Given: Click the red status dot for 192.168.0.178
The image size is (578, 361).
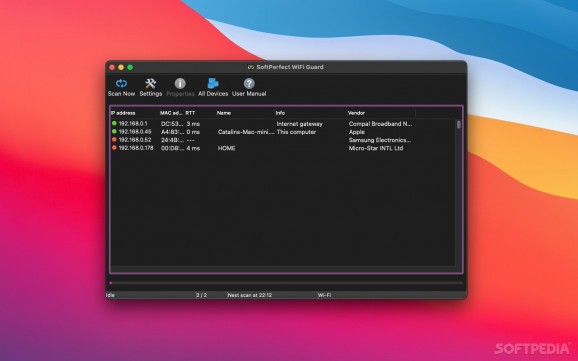Looking at the screenshot, I should (x=114, y=148).
